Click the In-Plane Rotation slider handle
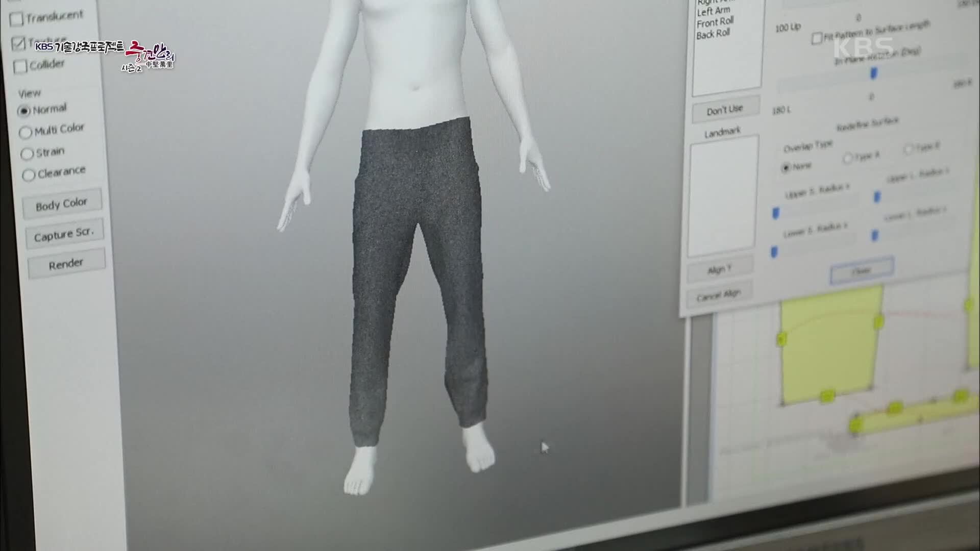980x551 pixels. 873,73
